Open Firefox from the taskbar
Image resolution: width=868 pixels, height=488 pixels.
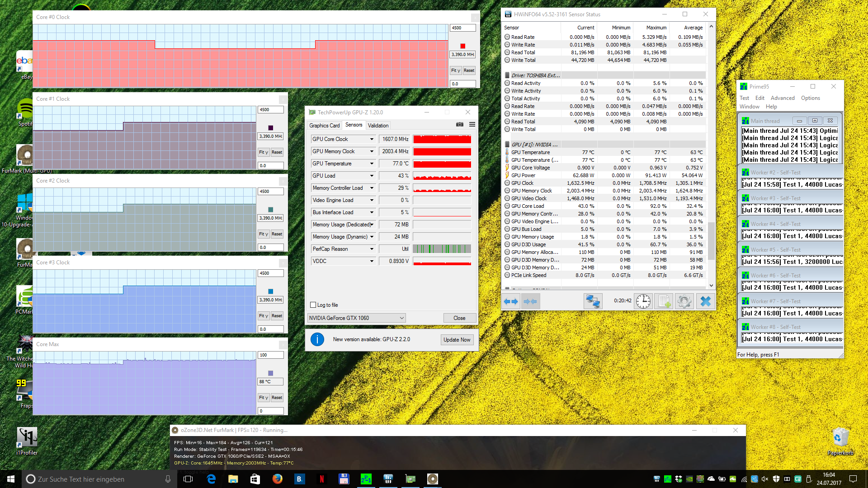point(278,479)
